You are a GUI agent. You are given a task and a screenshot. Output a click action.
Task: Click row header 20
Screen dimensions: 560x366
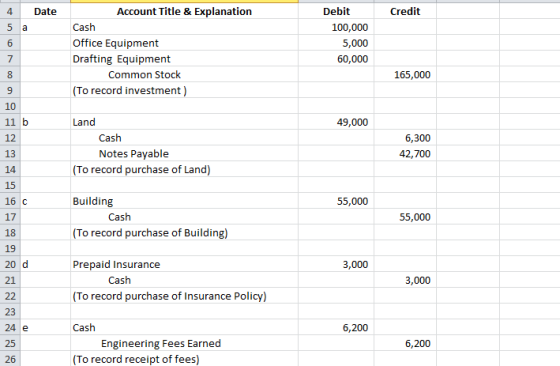[10, 264]
